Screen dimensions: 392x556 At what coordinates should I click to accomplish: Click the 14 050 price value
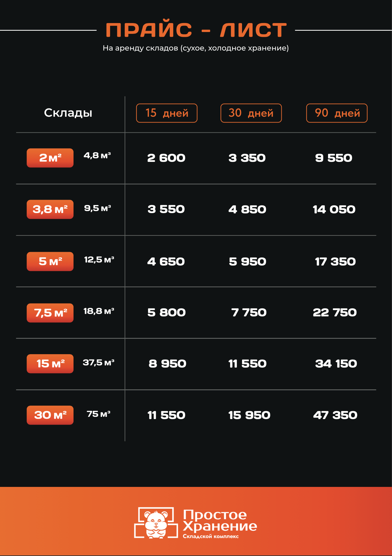point(334,210)
